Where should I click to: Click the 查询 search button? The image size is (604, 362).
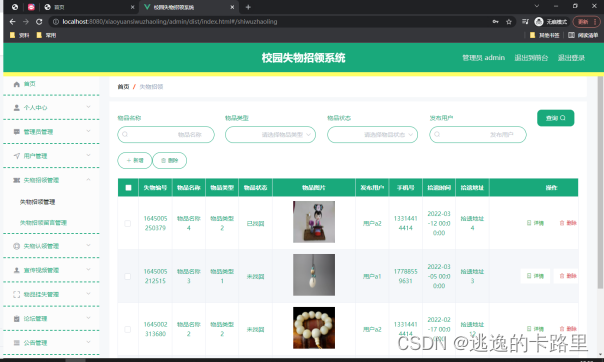coord(555,118)
